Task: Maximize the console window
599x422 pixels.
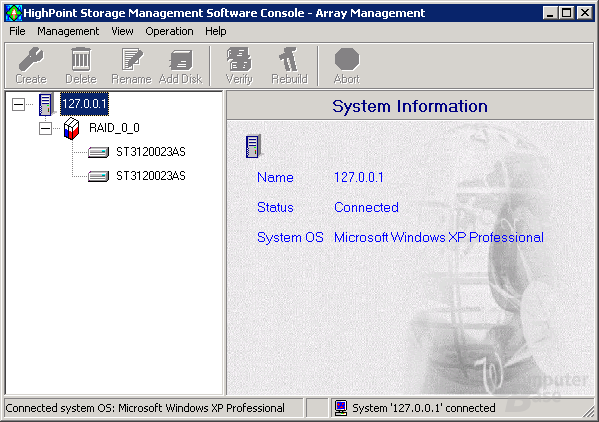Action: tap(566, 13)
